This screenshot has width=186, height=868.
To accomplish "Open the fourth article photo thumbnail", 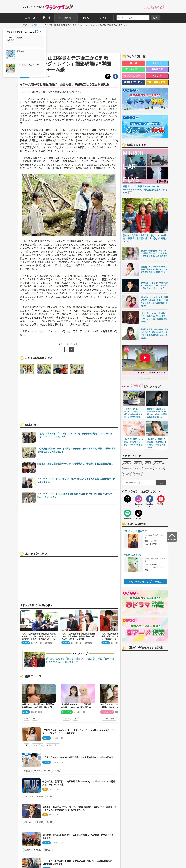I will 77,369.
